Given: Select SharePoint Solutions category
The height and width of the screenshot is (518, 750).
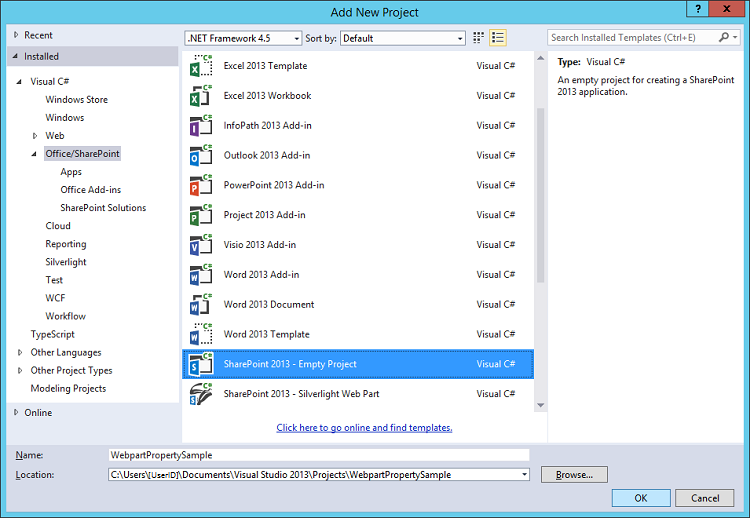Looking at the screenshot, I should (103, 208).
